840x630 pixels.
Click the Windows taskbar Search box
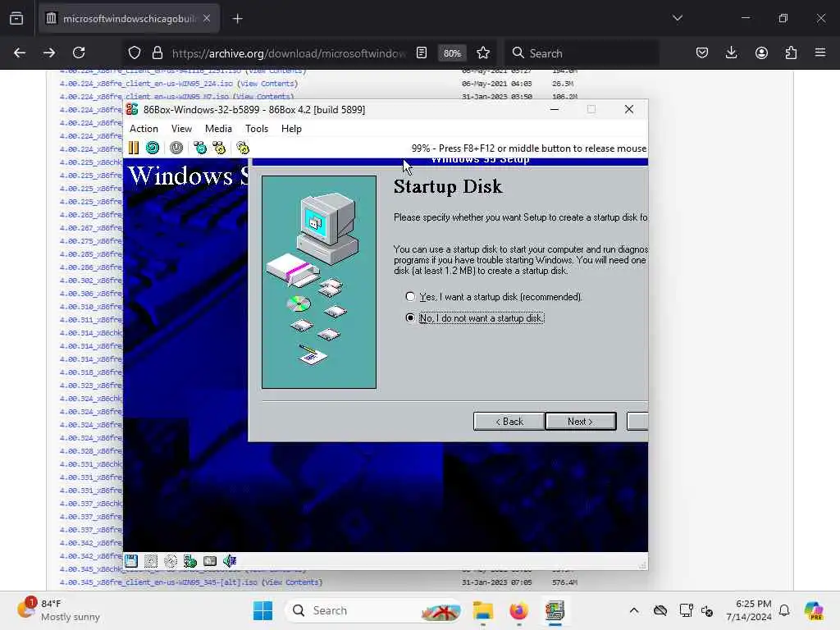tap(373, 610)
